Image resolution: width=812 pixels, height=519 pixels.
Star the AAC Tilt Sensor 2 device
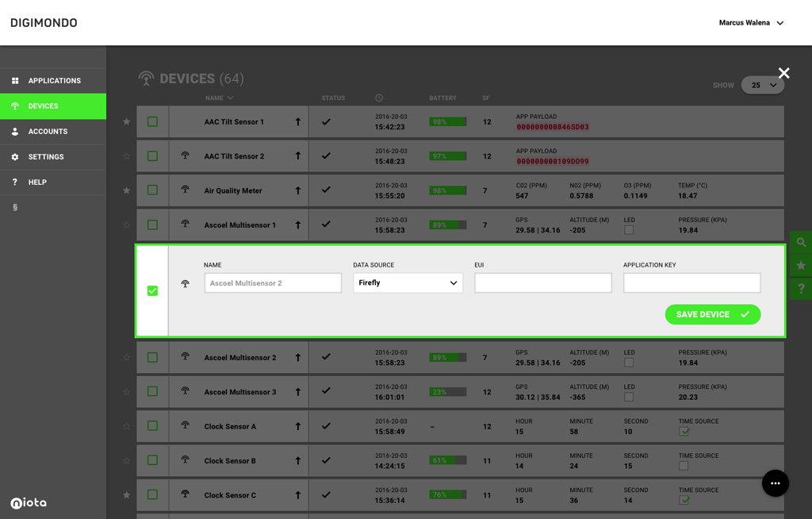click(126, 156)
